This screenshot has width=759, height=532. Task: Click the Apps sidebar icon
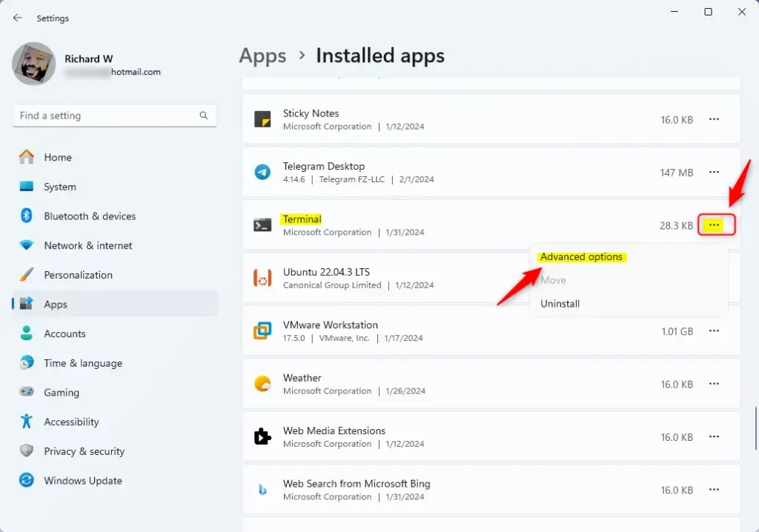(x=27, y=304)
